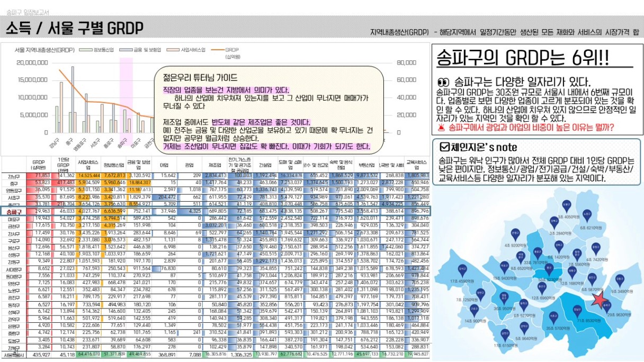
Task: Click the red siren icon beside the 광업과 어업 question
Action: click(441, 127)
